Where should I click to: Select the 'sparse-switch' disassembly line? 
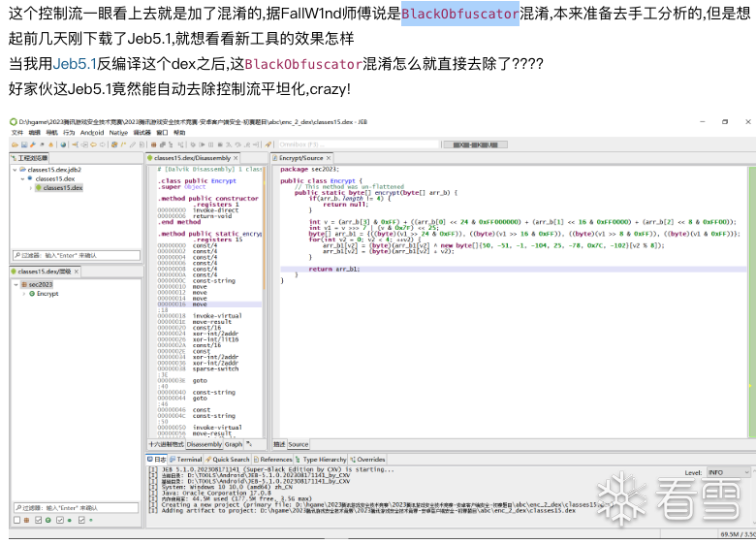point(214,368)
